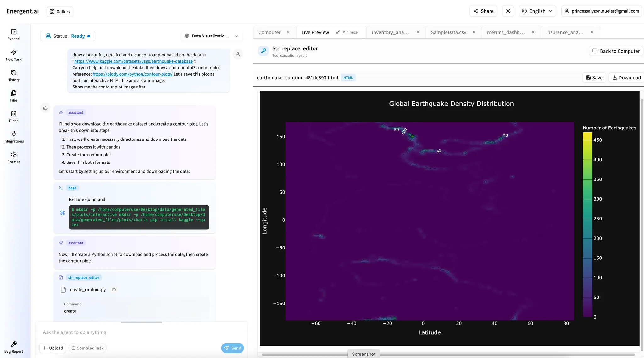
Task: Open the Prompt settings
Action: point(14,157)
